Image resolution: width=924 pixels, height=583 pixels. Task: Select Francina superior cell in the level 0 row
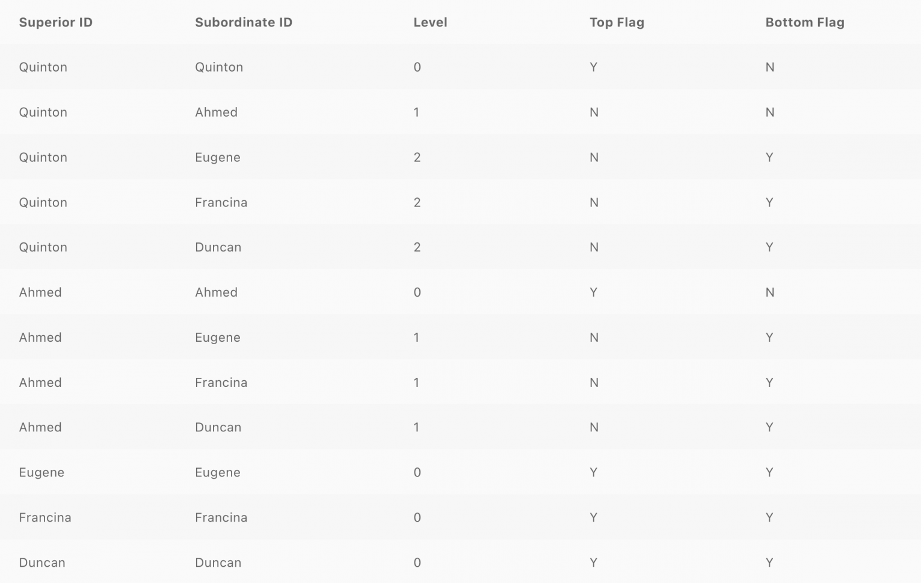pyautogui.click(x=45, y=517)
